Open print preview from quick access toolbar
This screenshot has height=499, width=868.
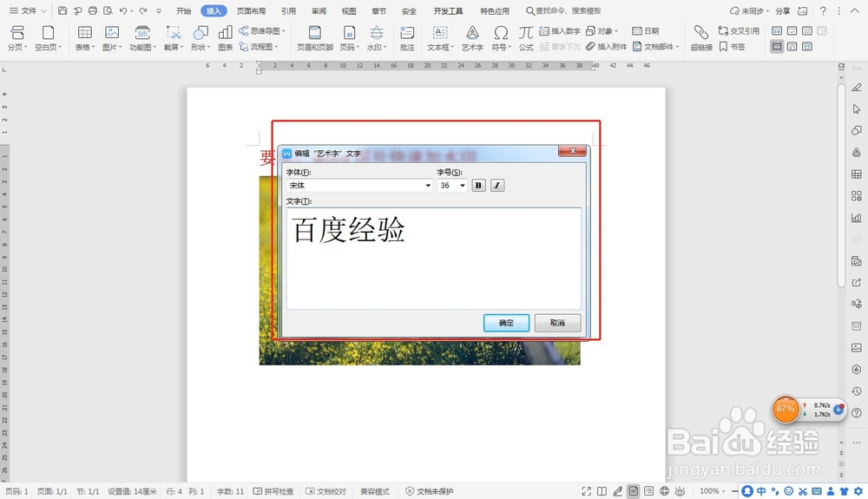[x=108, y=10]
